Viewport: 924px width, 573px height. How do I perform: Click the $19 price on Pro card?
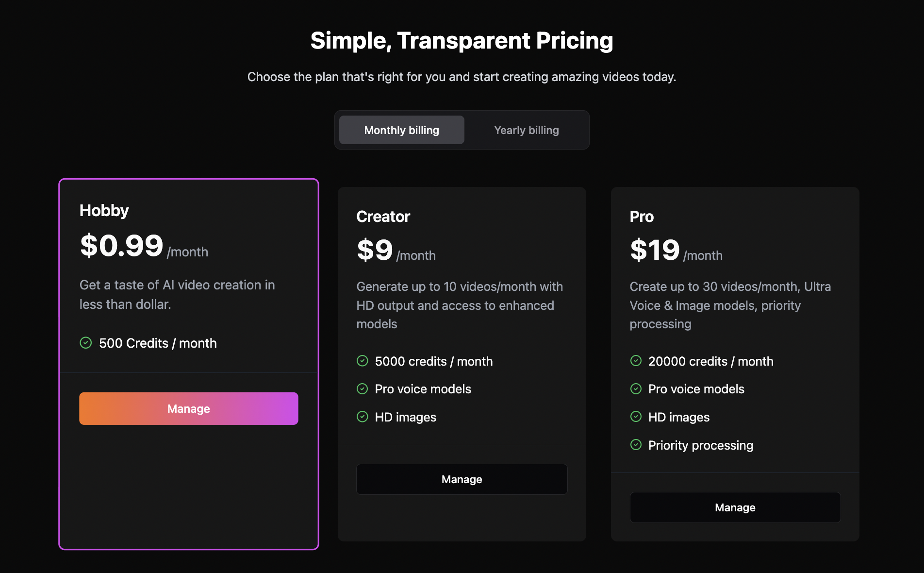[x=655, y=251]
